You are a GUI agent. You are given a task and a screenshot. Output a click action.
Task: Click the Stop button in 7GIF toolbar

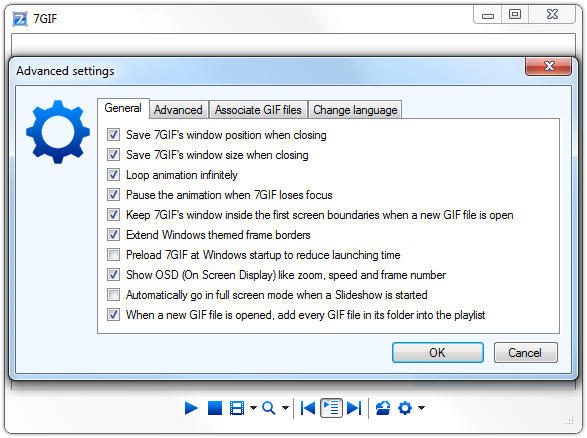215,408
